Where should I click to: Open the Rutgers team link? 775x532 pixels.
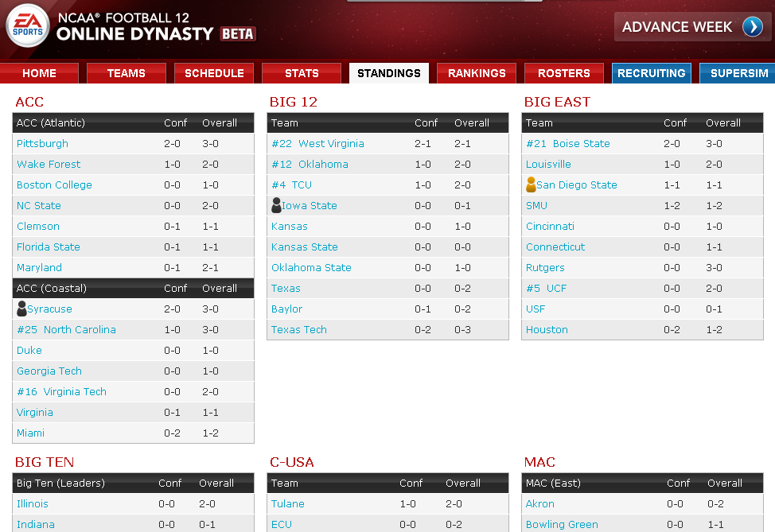tap(545, 268)
